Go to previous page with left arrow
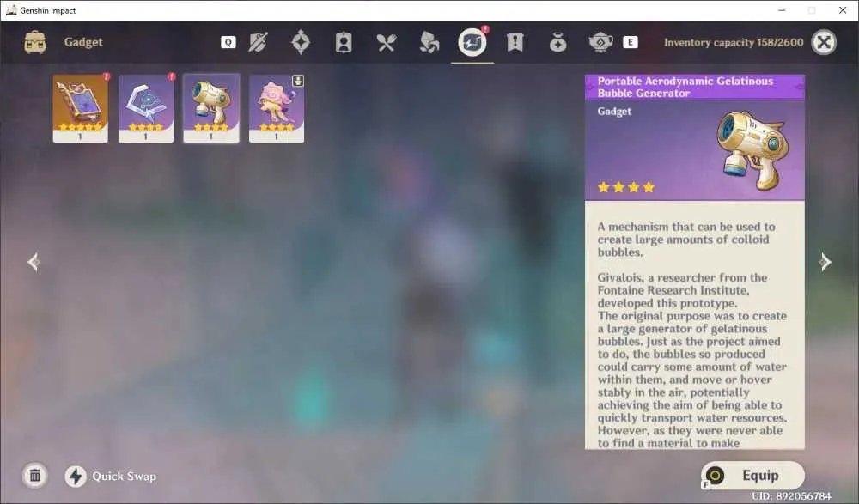Image resolution: width=859 pixels, height=504 pixels. pyautogui.click(x=34, y=262)
